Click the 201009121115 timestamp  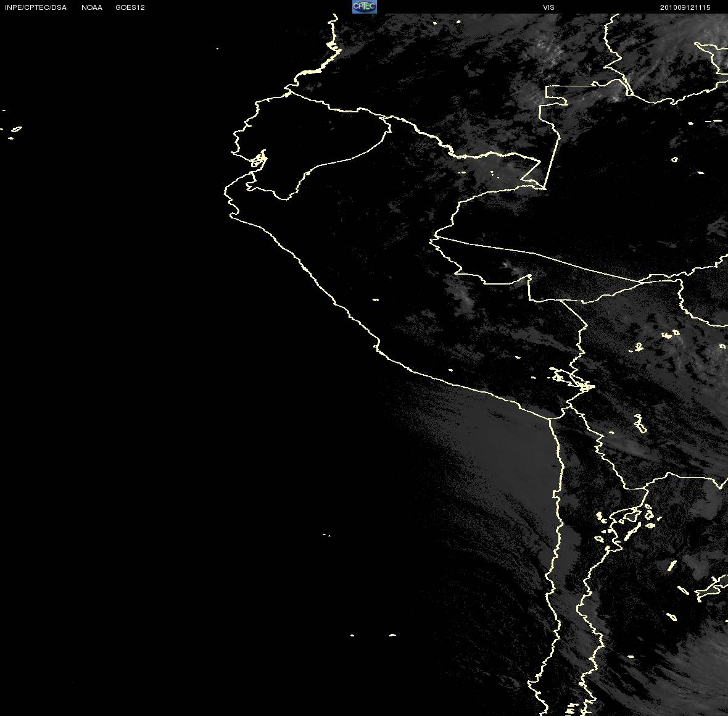(x=685, y=7)
